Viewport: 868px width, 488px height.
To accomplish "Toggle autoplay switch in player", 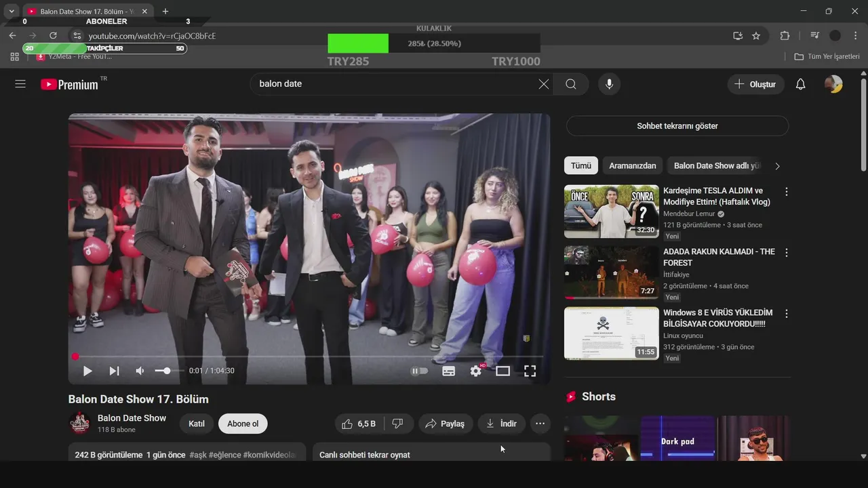I will coord(420,371).
